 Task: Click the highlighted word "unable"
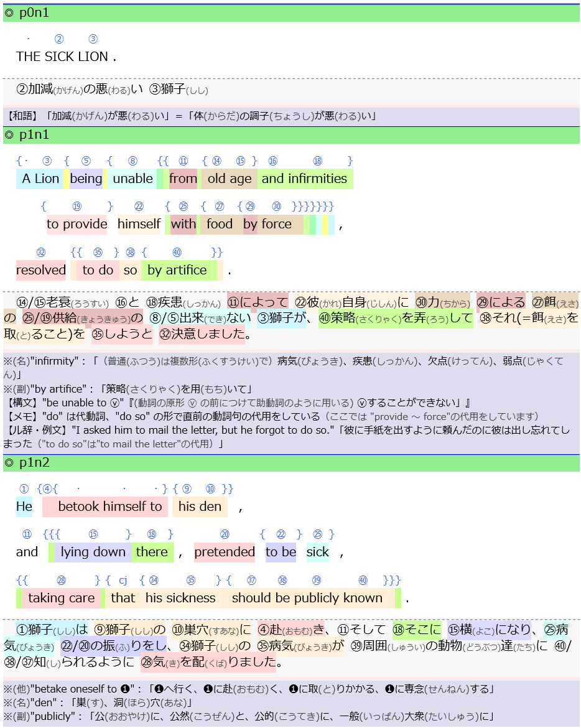pos(132,179)
